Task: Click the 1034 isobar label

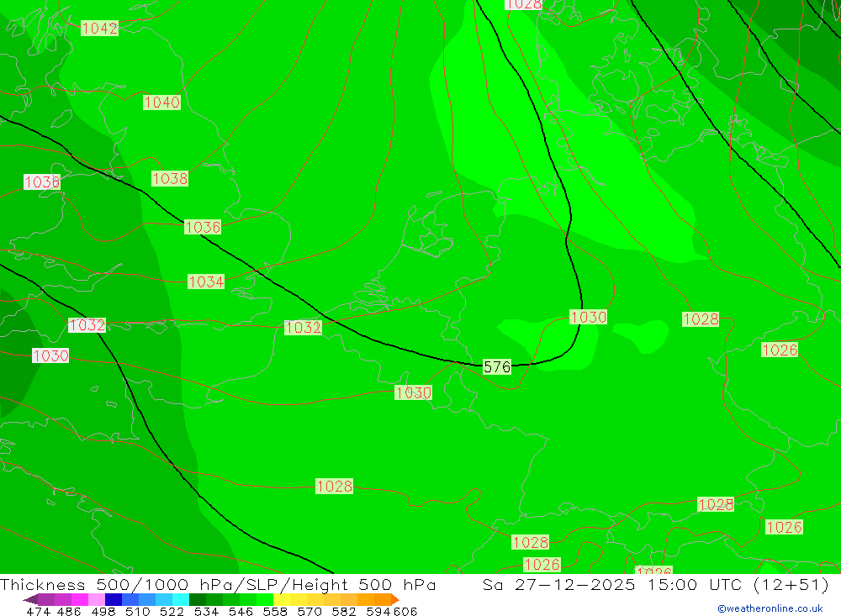Action: (206, 282)
